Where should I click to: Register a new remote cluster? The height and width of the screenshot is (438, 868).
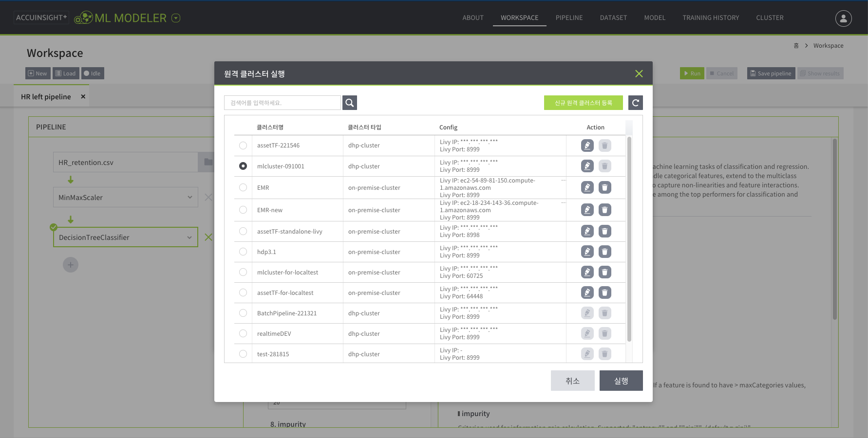[584, 103]
